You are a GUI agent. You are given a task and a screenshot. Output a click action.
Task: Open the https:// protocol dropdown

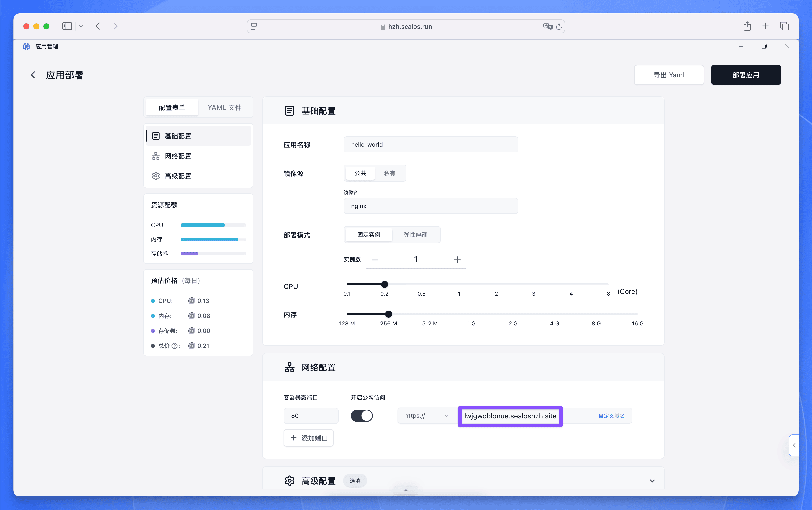tap(426, 416)
